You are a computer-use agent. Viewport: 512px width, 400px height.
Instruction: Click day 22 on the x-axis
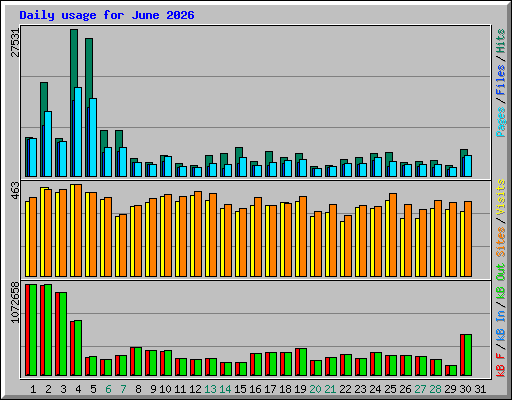click(x=345, y=389)
